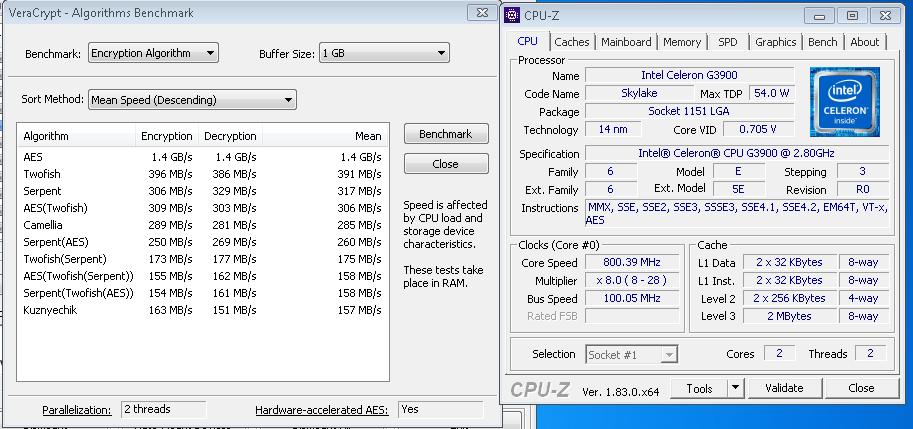Select the Serpent(AES) row
The height and width of the screenshot is (429, 913).
click(203, 242)
